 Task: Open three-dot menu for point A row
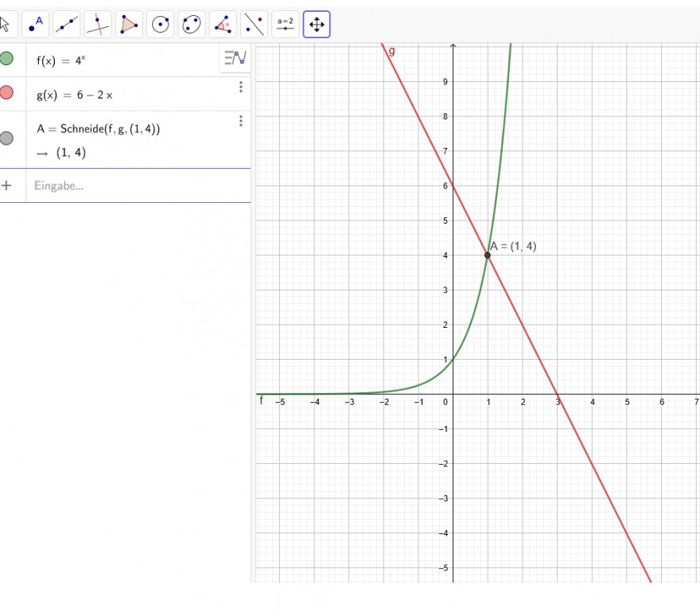tap(241, 121)
